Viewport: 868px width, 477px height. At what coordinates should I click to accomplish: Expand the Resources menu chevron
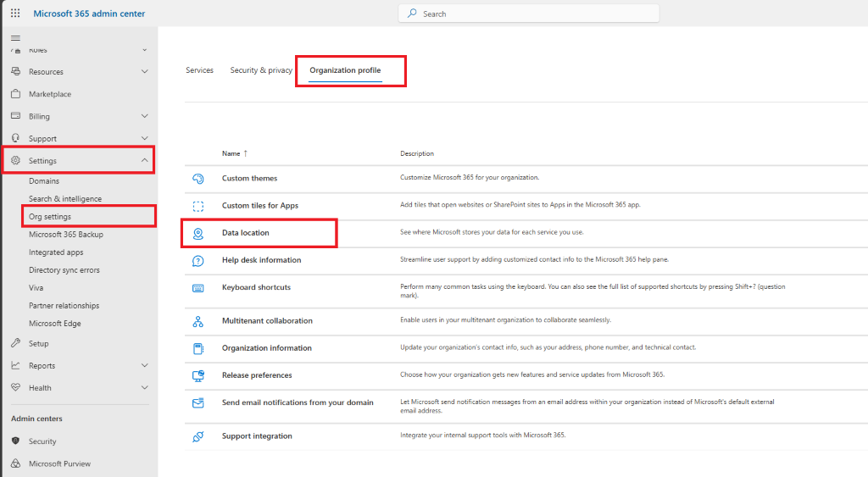(144, 71)
